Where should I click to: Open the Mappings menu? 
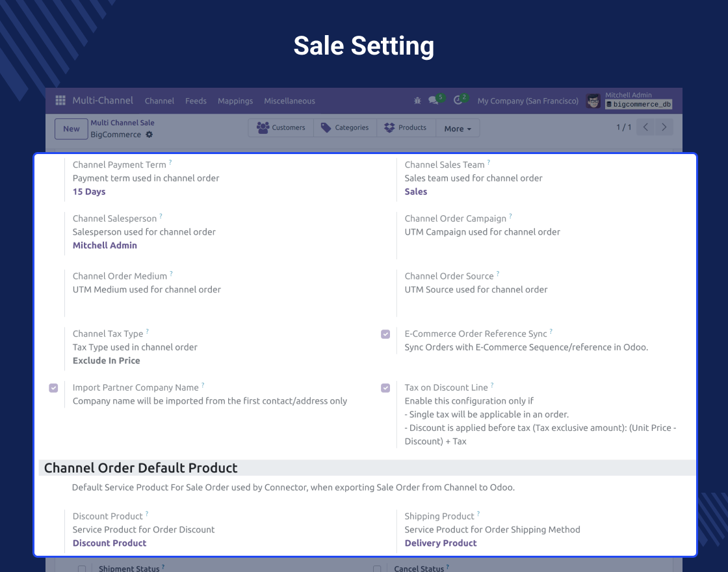235,101
